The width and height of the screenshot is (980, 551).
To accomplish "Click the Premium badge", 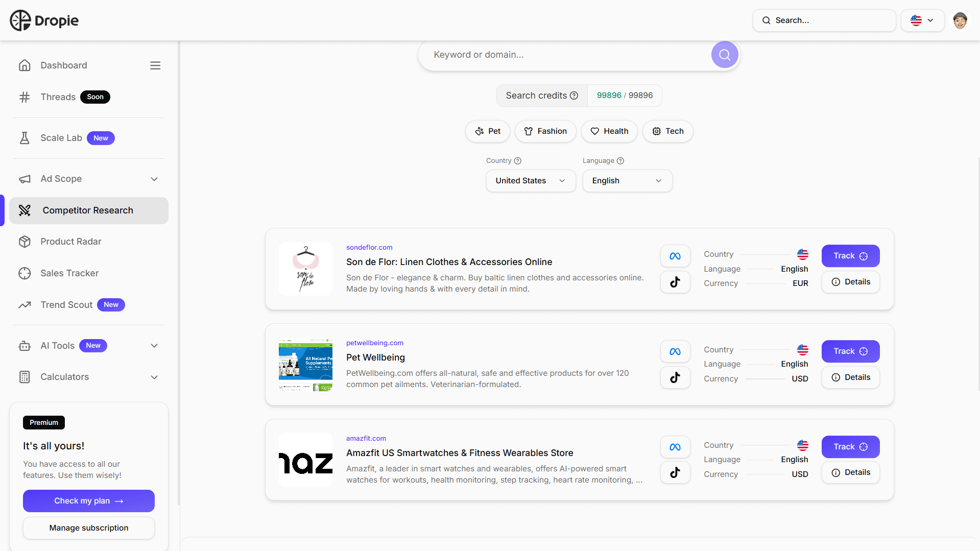I will [x=44, y=422].
